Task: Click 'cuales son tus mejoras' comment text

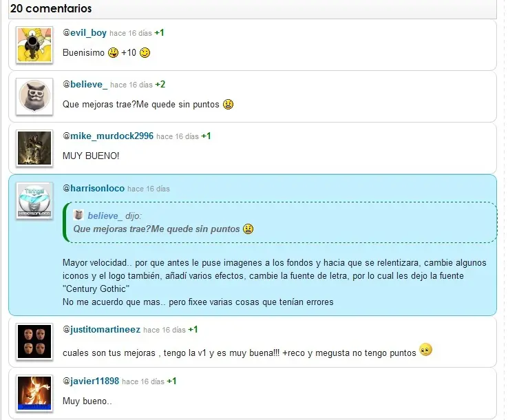Action: [x=240, y=353]
